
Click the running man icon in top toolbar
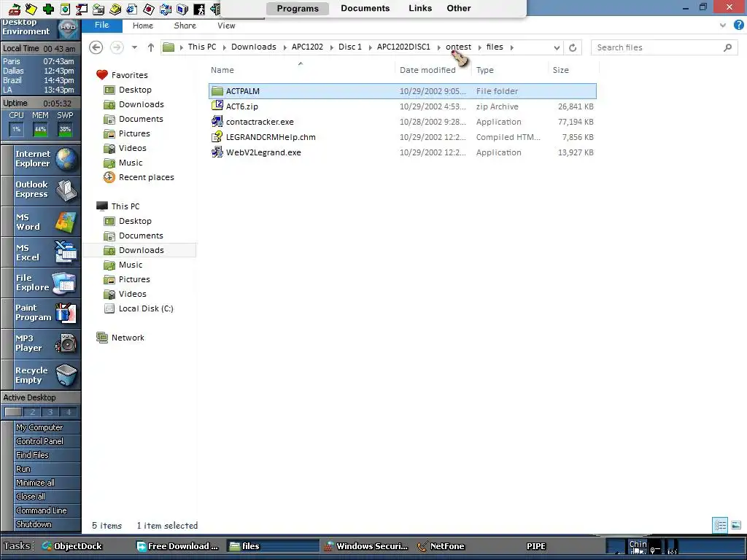tap(199, 9)
